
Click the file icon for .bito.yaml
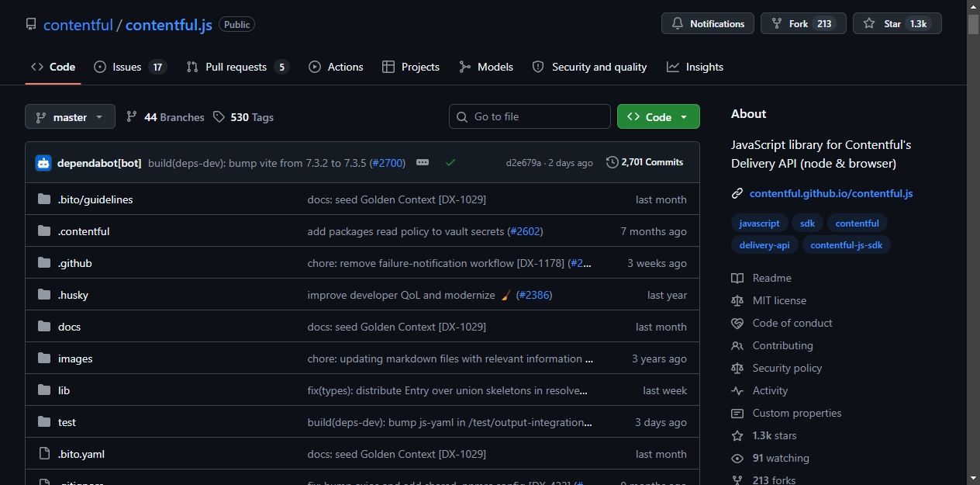44,454
